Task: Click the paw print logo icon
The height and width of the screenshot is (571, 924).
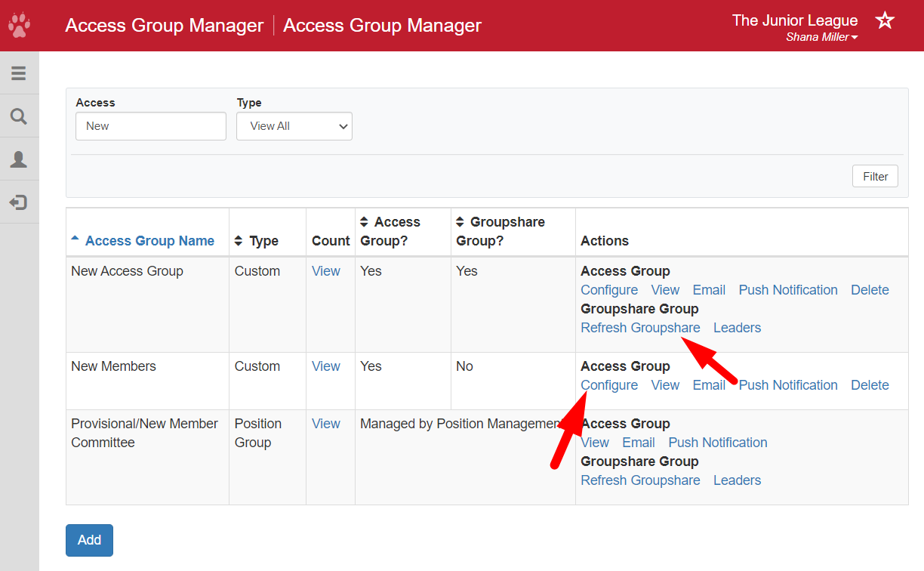Action: click(19, 26)
